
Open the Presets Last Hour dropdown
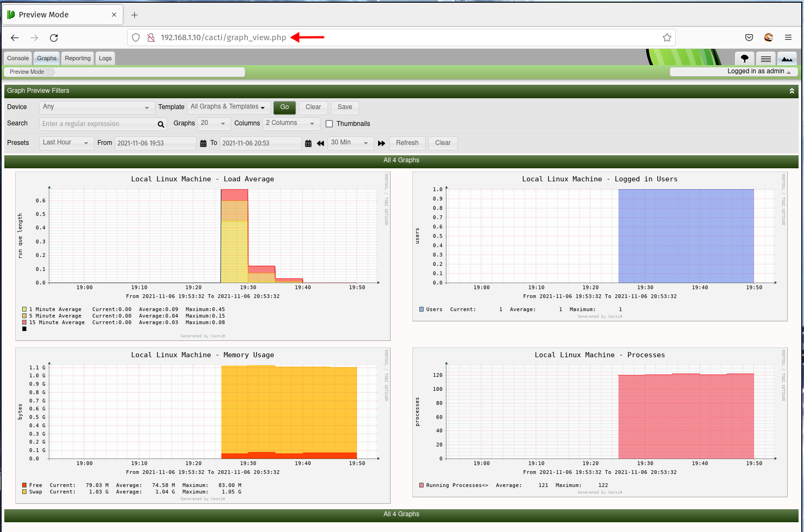click(x=66, y=143)
